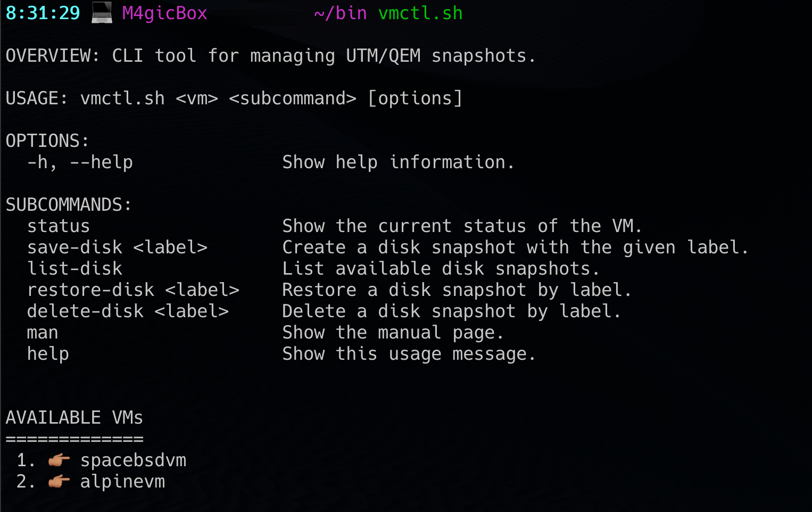Click the SUBCOMMANDS section heading
This screenshot has width=812, height=512.
pyautogui.click(x=68, y=204)
